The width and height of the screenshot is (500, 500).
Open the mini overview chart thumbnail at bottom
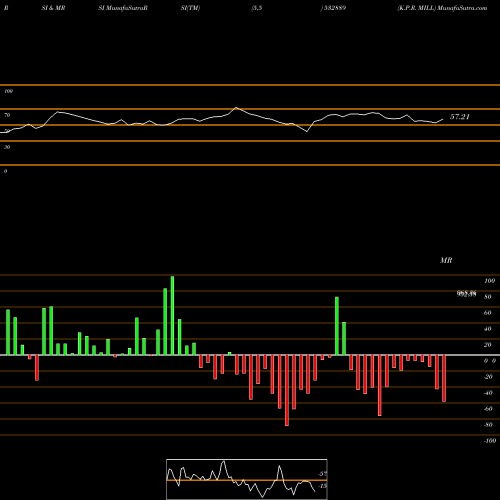coord(247,479)
